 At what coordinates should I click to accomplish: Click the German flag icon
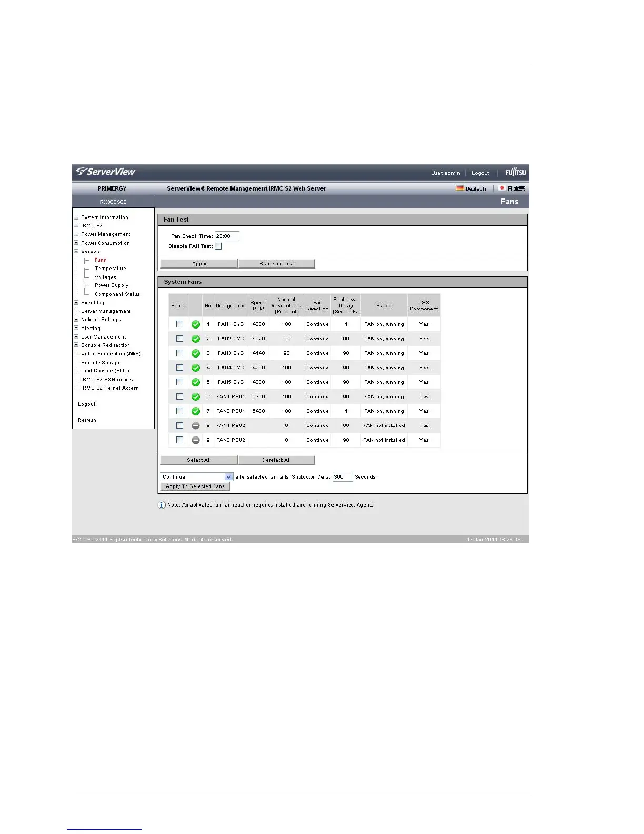point(460,188)
